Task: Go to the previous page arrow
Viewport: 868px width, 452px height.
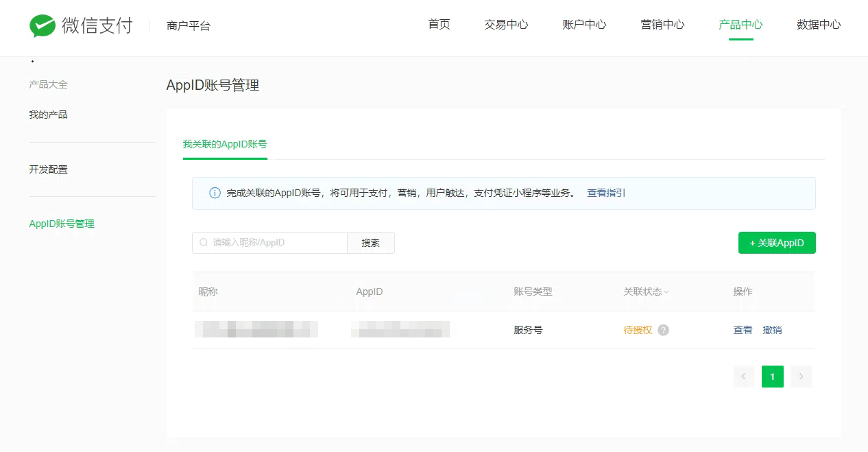Action: point(743,377)
